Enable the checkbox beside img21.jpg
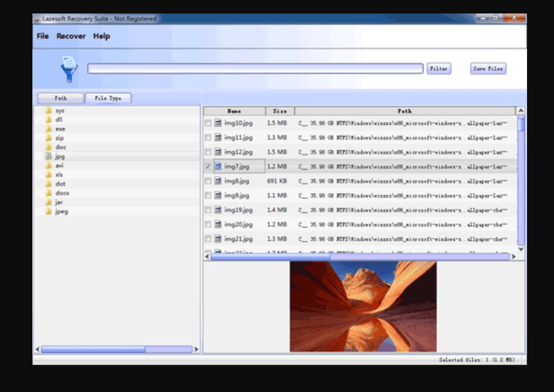 pyautogui.click(x=208, y=239)
